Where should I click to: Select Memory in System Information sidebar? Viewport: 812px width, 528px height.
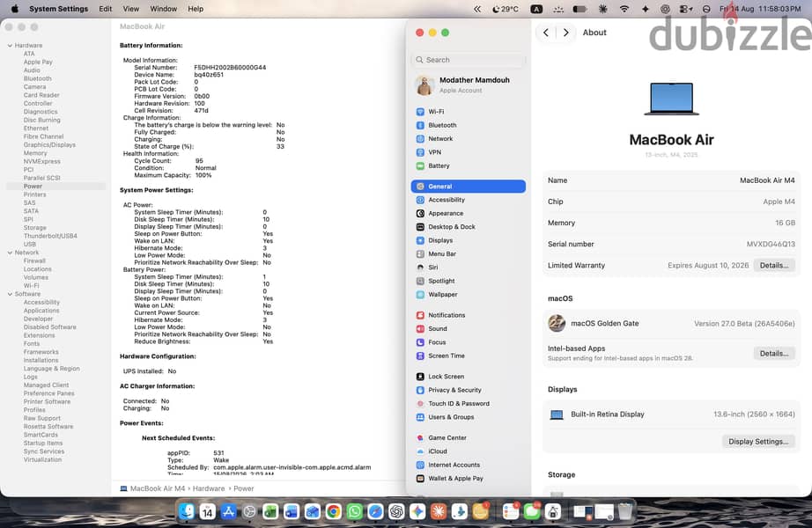34,153
